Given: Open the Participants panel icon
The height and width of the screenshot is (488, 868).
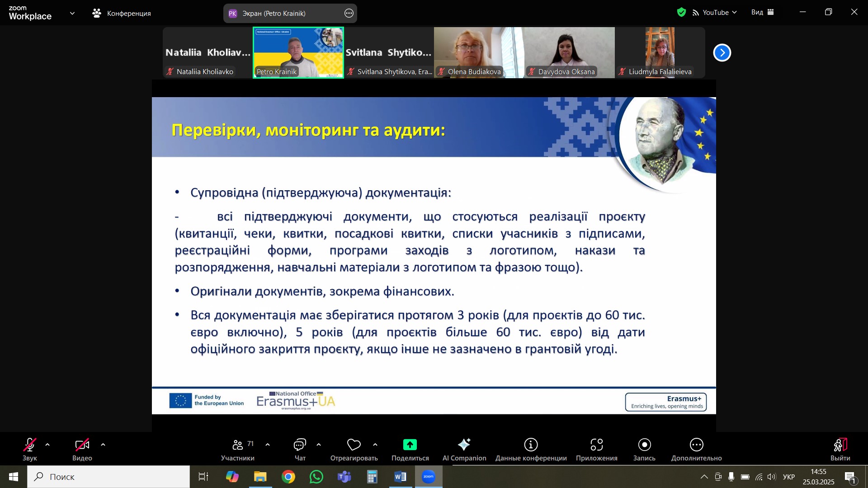Looking at the screenshot, I should (x=238, y=445).
